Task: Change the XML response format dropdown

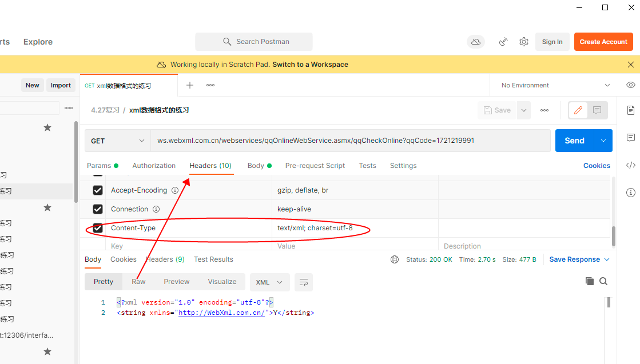Action: 269,282
